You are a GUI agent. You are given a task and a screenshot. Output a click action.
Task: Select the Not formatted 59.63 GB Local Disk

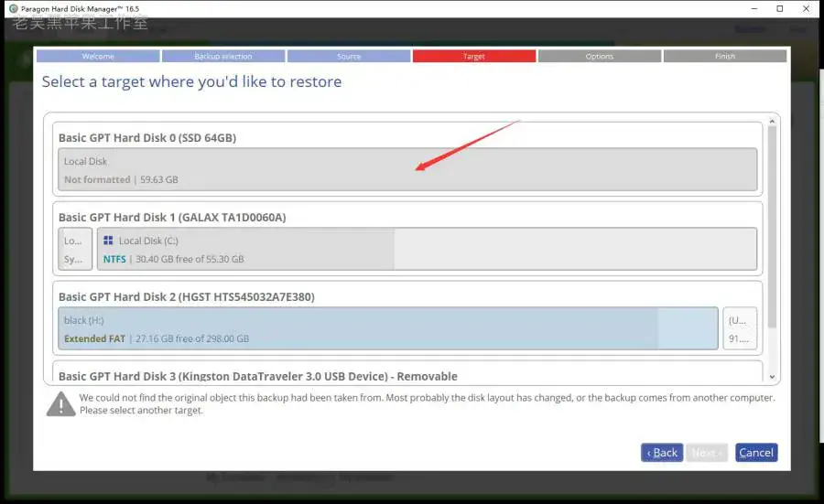[x=407, y=169]
